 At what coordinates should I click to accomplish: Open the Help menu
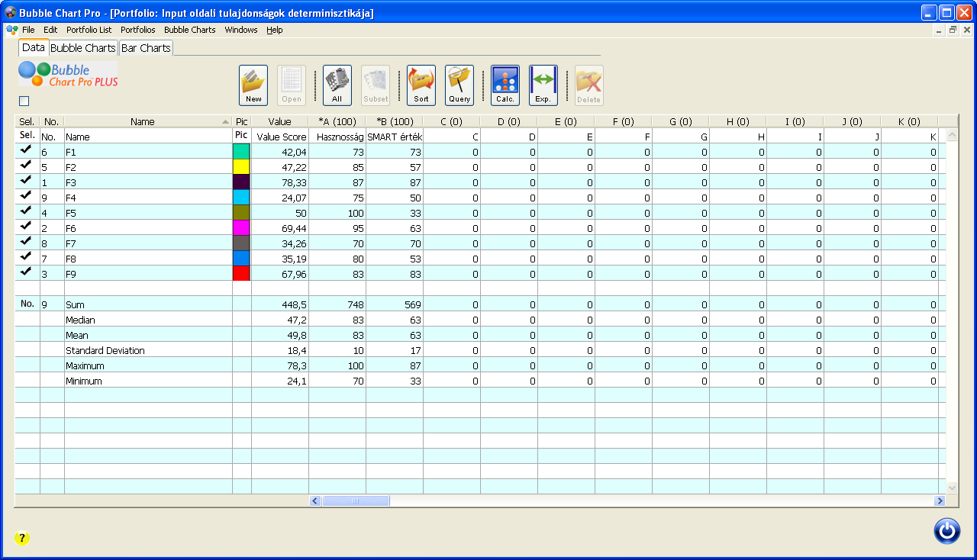[x=275, y=30]
